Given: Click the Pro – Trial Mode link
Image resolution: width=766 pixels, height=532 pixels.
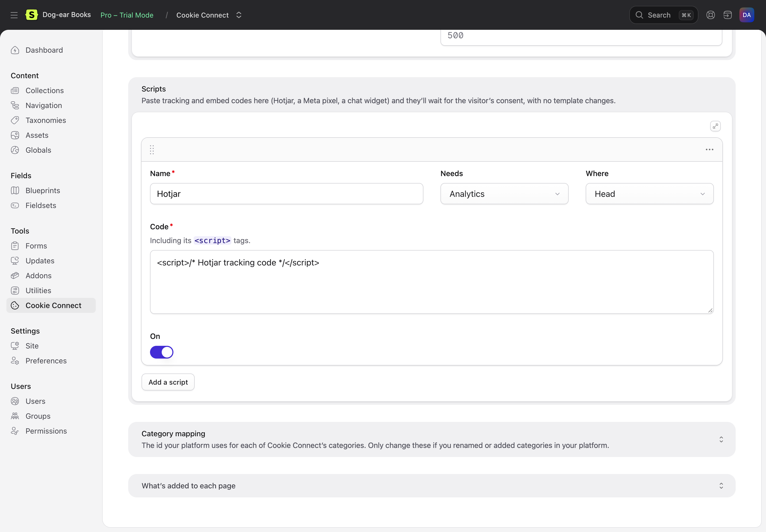Looking at the screenshot, I should (127, 15).
